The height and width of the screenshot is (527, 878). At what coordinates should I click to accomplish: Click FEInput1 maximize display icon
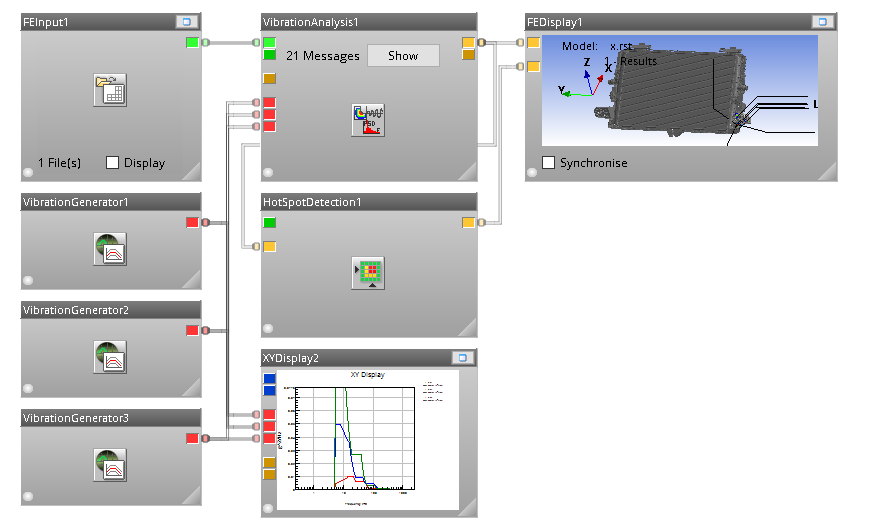click(x=186, y=21)
